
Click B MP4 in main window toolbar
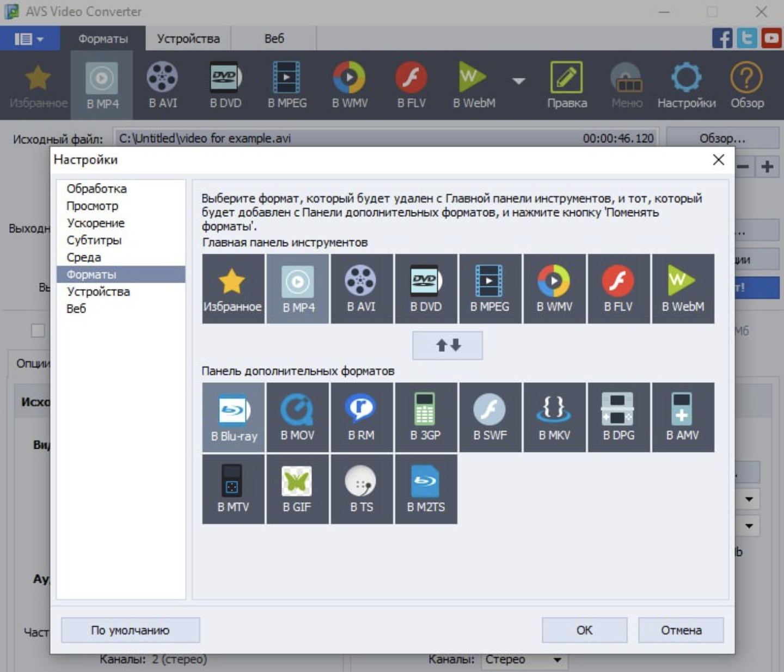click(102, 85)
